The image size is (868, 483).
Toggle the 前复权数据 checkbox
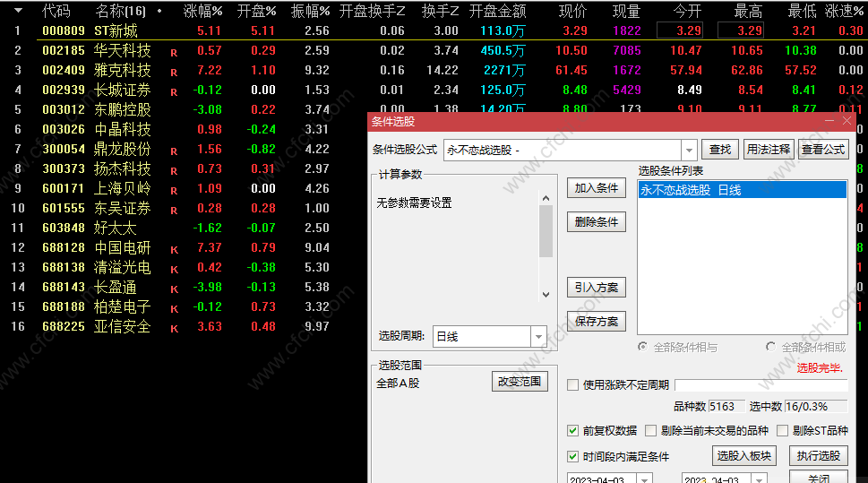573,430
